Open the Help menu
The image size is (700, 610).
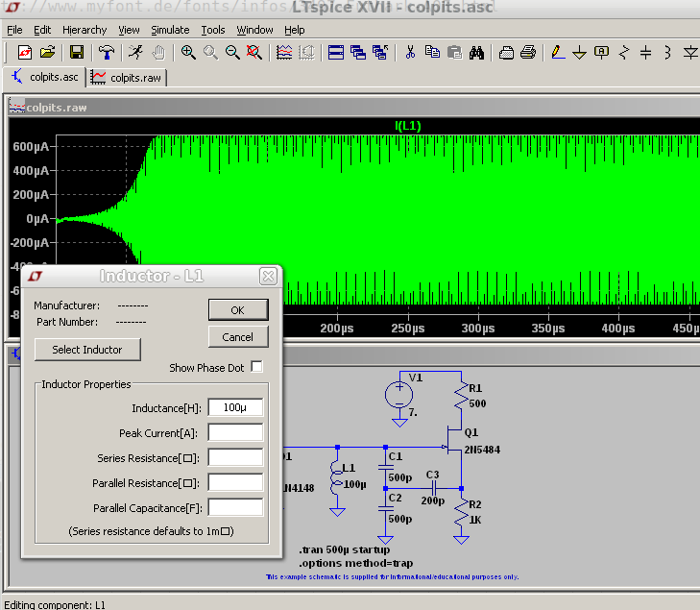point(294,30)
